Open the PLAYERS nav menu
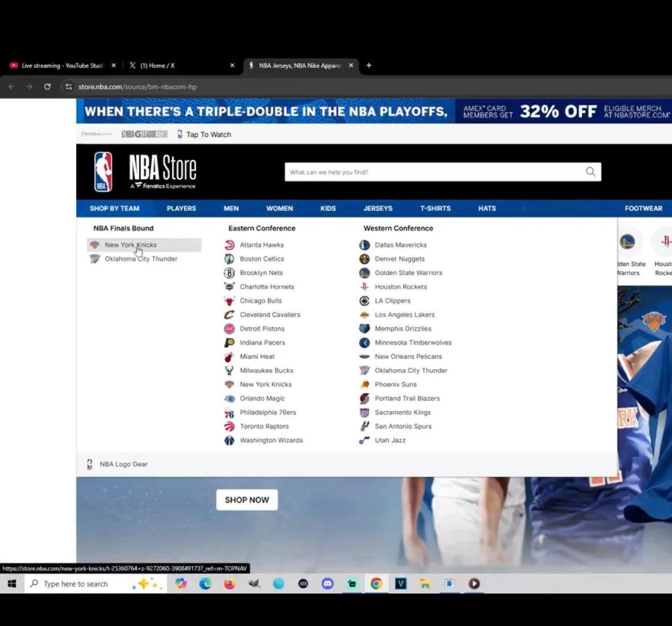Viewport: 672px width, 626px height. pos(181,208)
